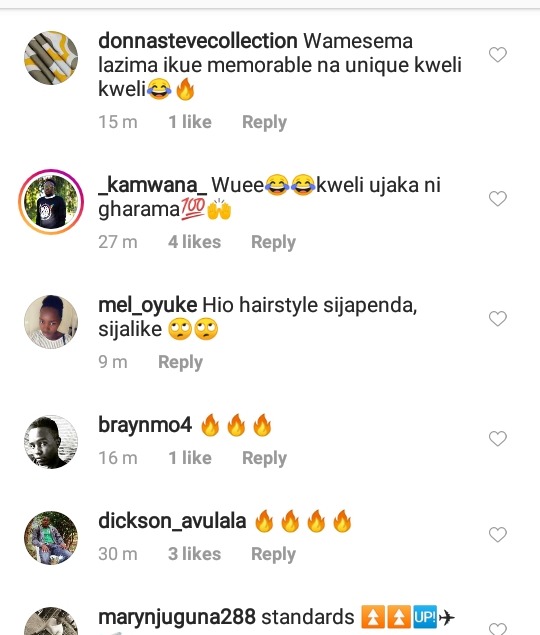Open donnastevecollection profile picture
540x635 pixels.
point(51,58)
